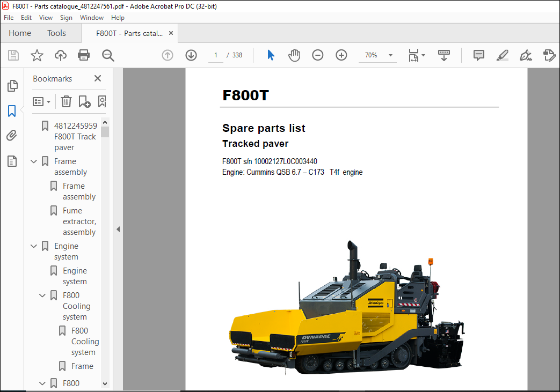Open the Frame bookmark under Cooling system
This screenshot has height=392, width=560.
pos(82,366)
